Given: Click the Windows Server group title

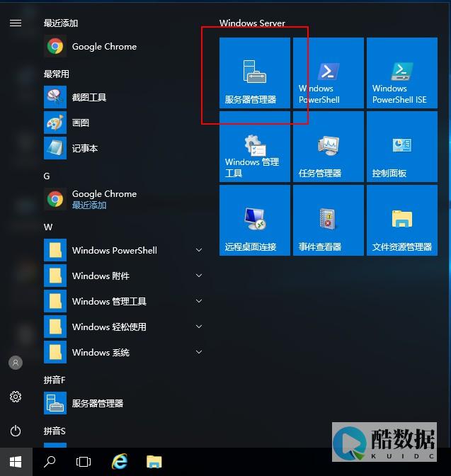Looking at the screenshot, I should click(x=252, y=23).
